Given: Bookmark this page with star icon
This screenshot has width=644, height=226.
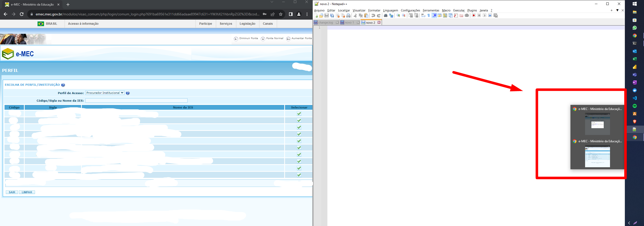Looking at the screenshot, I should [x=281, y=14].
